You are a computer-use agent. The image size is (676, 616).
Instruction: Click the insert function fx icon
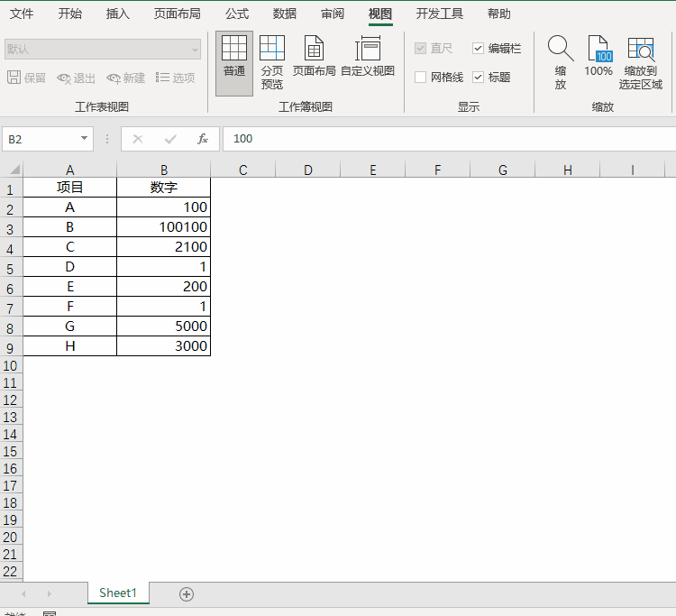click(x=203, y=139)
